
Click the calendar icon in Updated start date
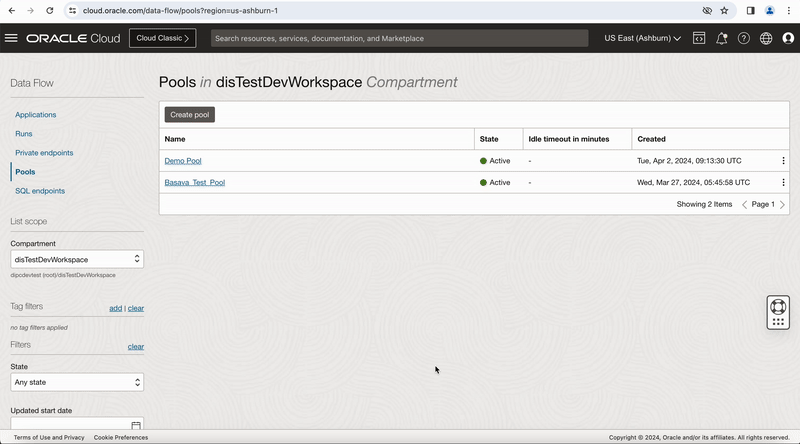click(x=136, y=425)
